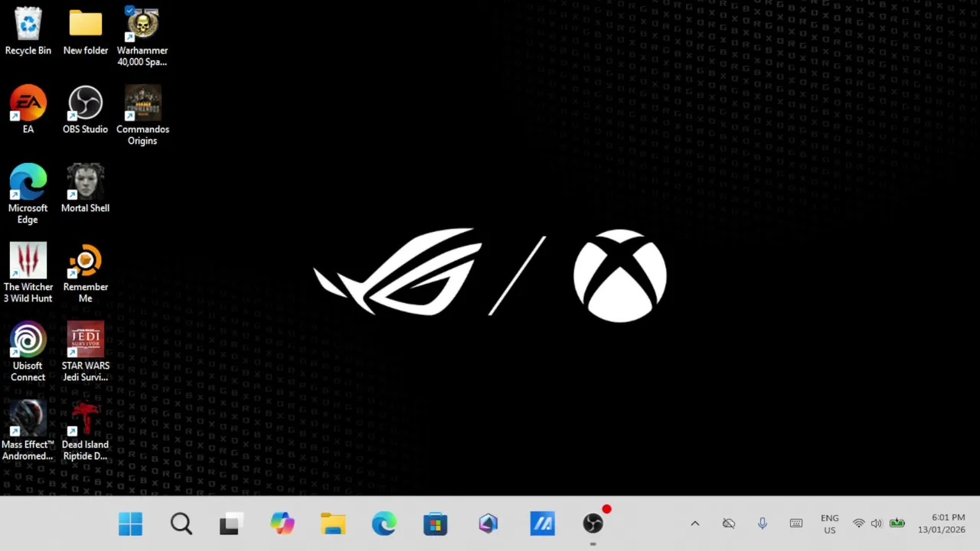Open the MyASUS taskbar app
Screen dimensions: 980x551
(542, 523)
